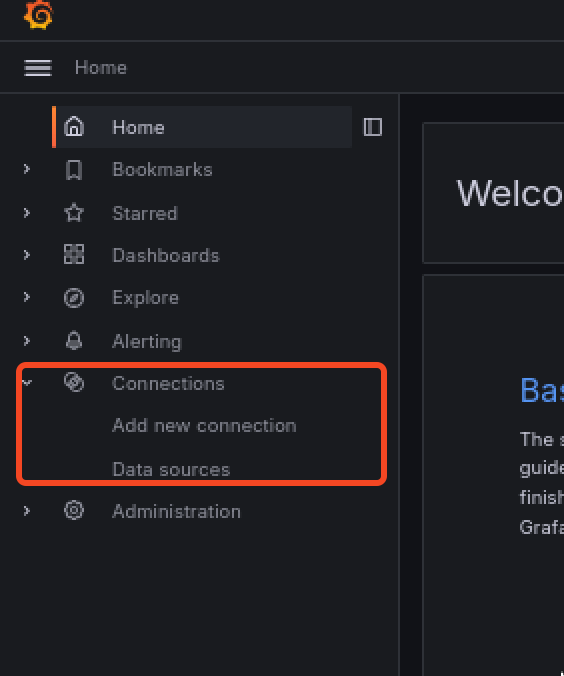Image resolution: width=564 pixels, height=676 pixels.
Task: Expand the Dashboards section chevron
Action: [x=27, y=255]
